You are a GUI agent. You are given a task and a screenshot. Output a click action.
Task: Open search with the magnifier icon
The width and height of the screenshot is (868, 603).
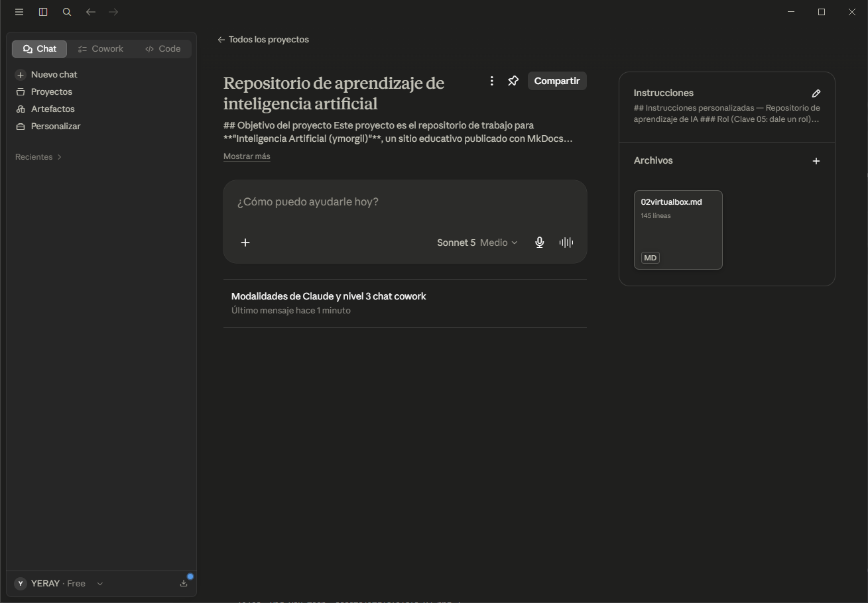tap(67, 12)
